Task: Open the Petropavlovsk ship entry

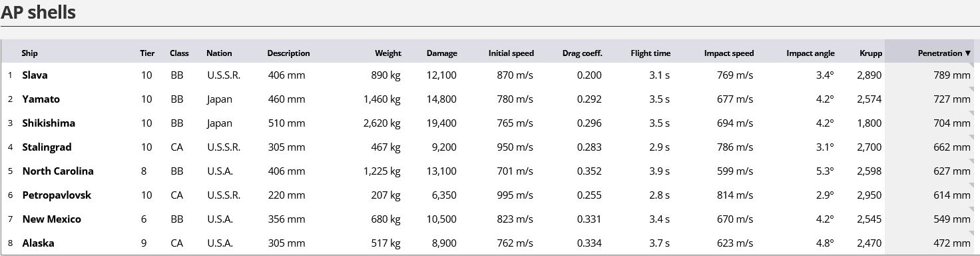Action: pyautogui.click(x=57, y=195)
